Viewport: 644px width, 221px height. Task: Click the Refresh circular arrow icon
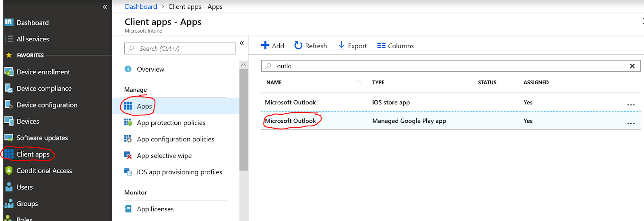298,45
